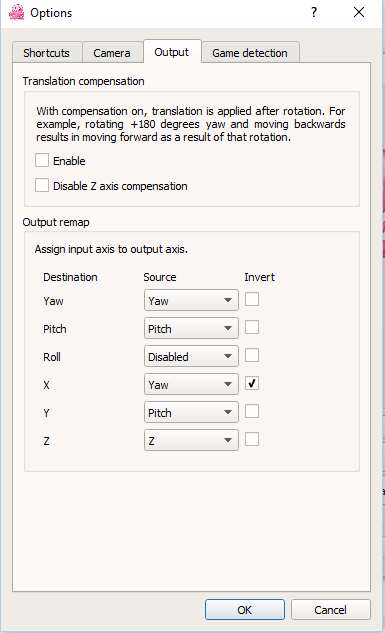The height and width of the screenshot is (633, 385).
Task: Expand the X destination source dropdown
Action: pyautogui.click(x=191, y=384)
